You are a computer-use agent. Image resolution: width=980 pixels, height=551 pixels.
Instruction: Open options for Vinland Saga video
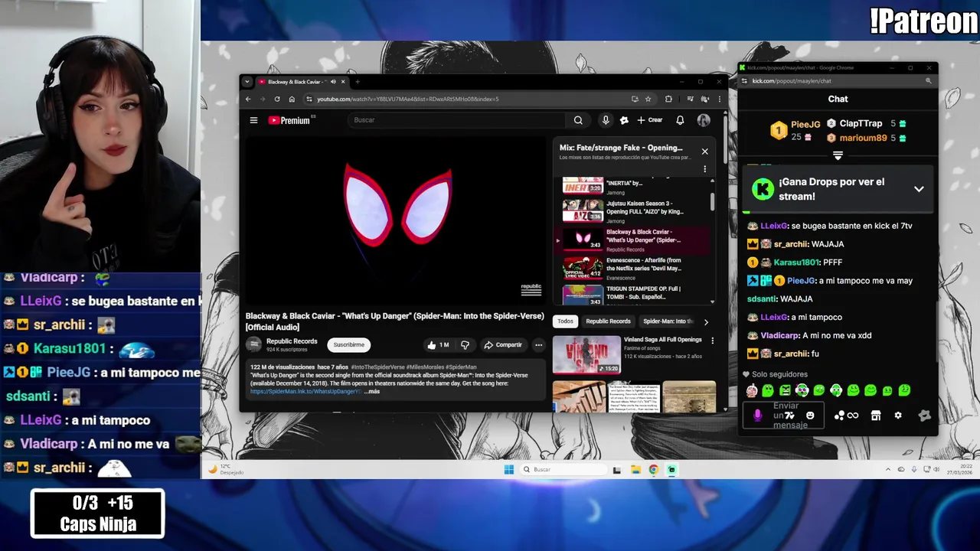click(x=712, y=341)
